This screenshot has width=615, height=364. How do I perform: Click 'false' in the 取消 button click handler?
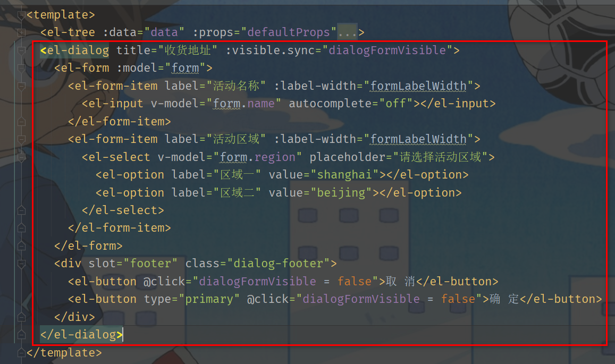(x=355, y=281)
